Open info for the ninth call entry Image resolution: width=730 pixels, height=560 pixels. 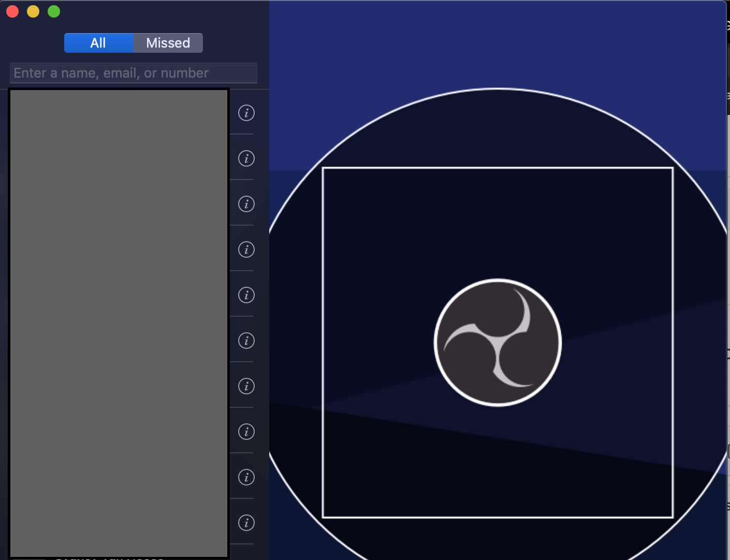(x=246, y=477)
